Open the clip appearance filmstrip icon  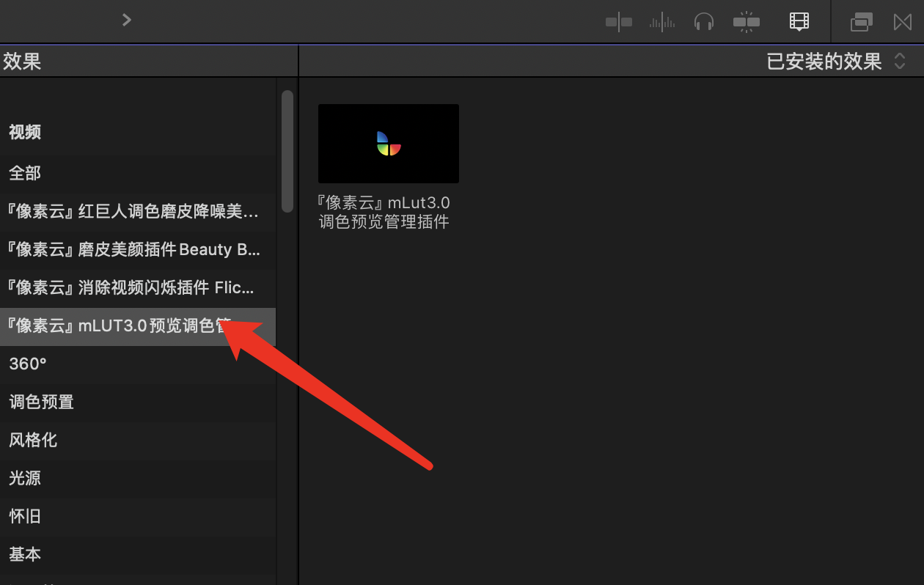(799, 22)
